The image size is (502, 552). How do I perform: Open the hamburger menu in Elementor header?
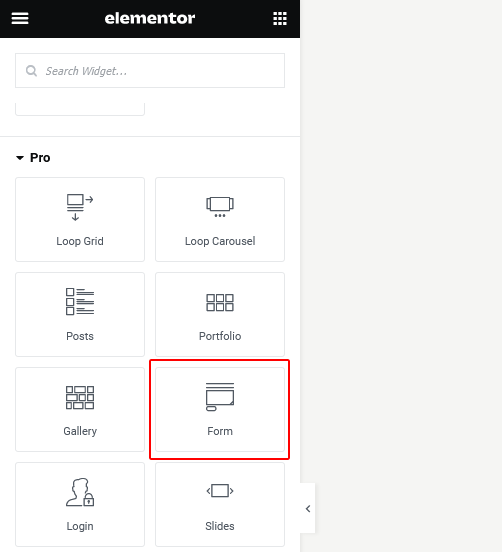coord(20,18)
